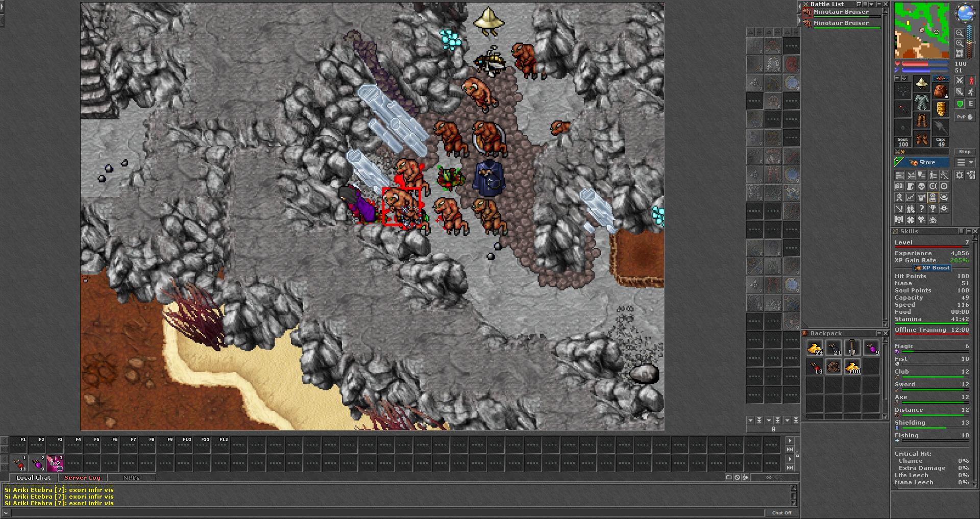Screen dimensions: 980x519
Task: Toggle the action bar padlock
Action: click(x=797, y=454)
